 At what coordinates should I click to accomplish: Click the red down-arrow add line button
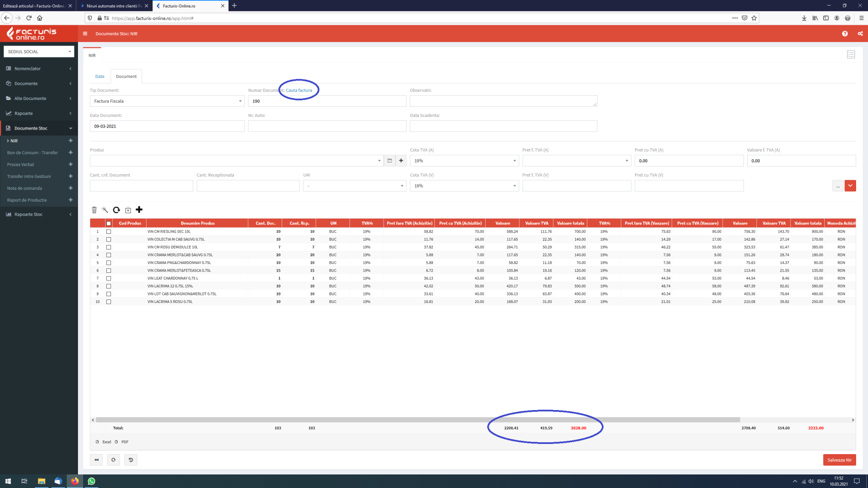tap(850, 186)
